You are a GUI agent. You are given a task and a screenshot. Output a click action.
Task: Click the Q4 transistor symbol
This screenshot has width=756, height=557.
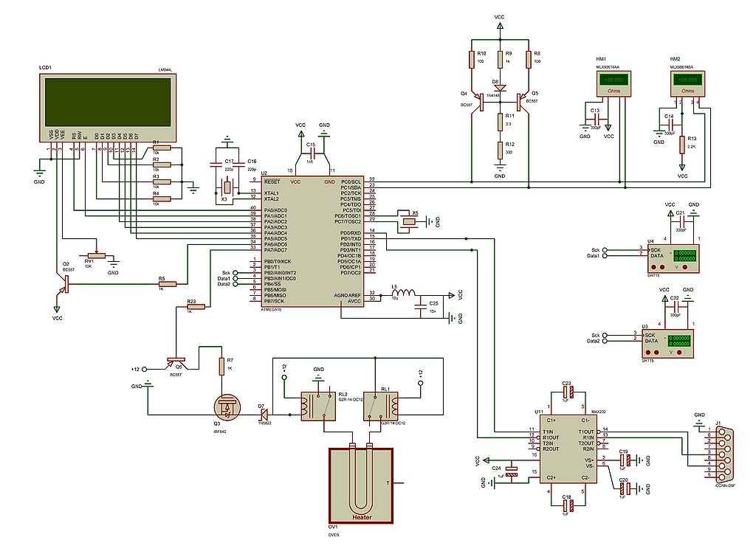click(x=478, y=102)
